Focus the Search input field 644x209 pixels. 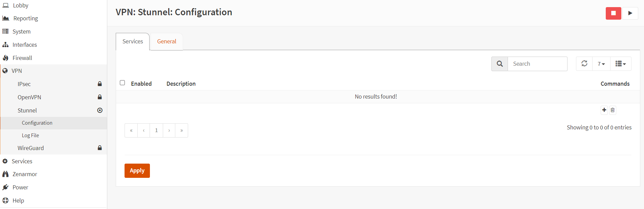[x=537, y=64]
